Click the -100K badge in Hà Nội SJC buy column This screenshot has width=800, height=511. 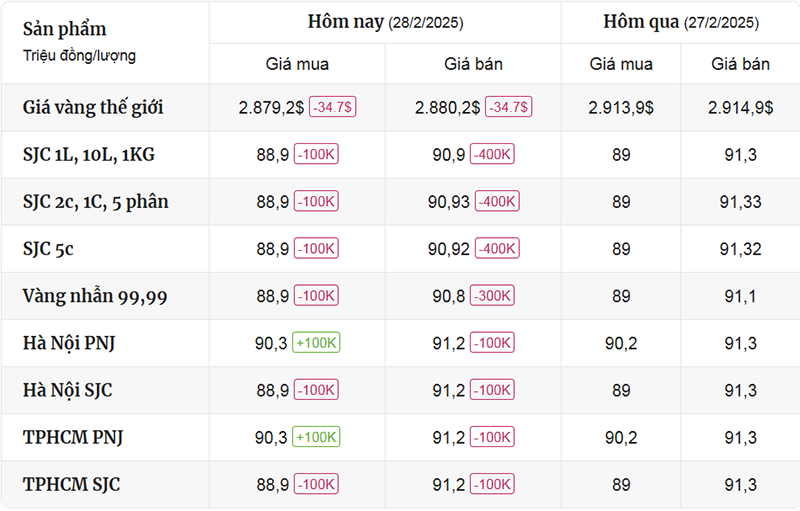(316, 390)
